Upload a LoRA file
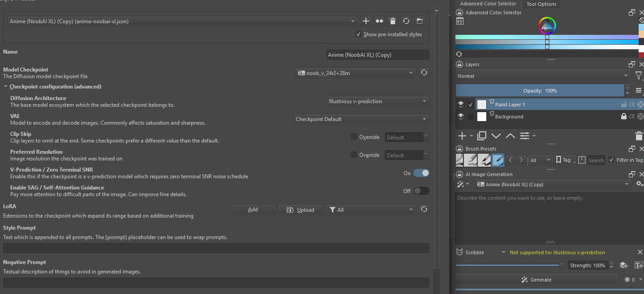This screenshot has width=644, height=294. [301, 210]
